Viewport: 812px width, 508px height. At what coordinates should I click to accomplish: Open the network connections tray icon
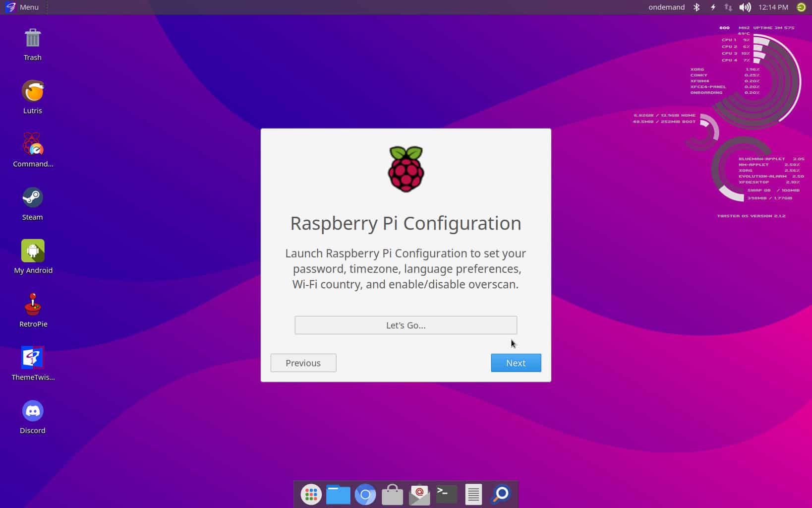(x=728, y=7)
